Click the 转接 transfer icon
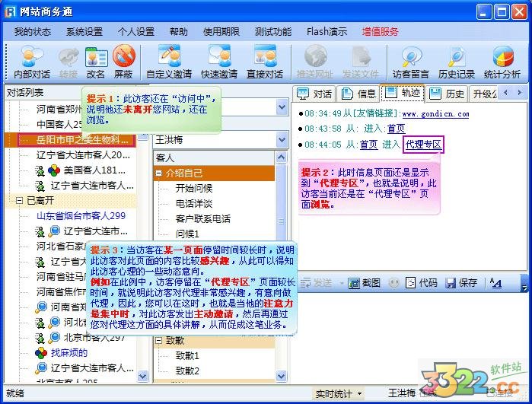The image size is (532, 404). pos(68,62)
